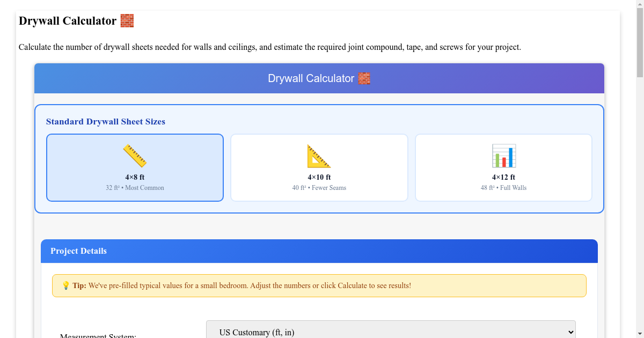This screenshot has height=338, width=644.
Task: Click the scrollbar down arrow
Action: pos(639,333)
